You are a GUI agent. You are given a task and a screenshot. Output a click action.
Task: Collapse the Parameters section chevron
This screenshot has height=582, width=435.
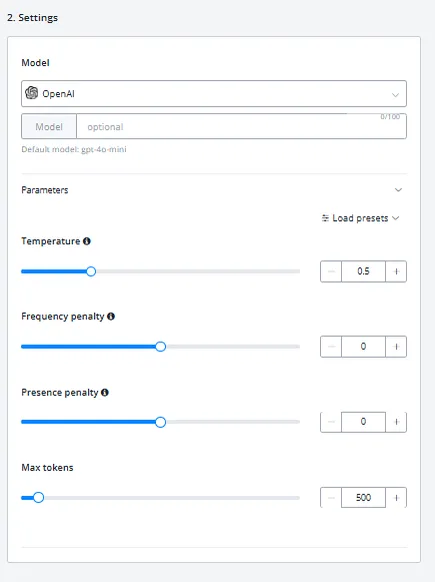click(398, 190)
